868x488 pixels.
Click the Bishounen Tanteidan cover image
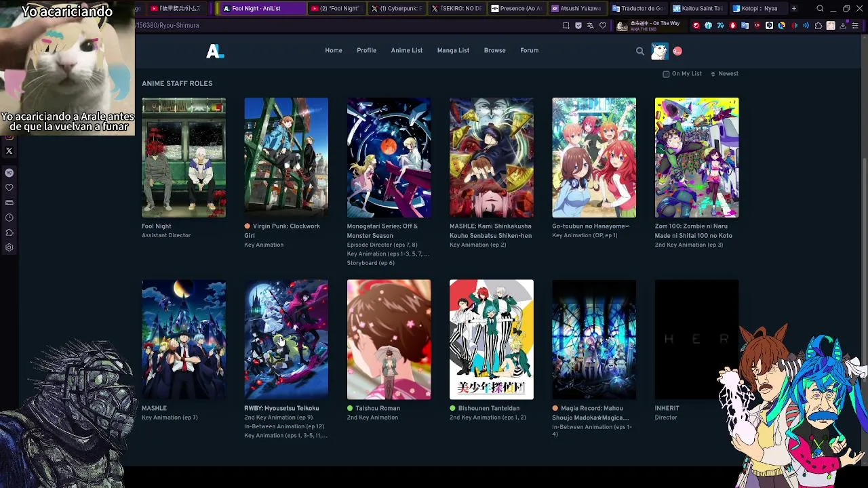492,340
